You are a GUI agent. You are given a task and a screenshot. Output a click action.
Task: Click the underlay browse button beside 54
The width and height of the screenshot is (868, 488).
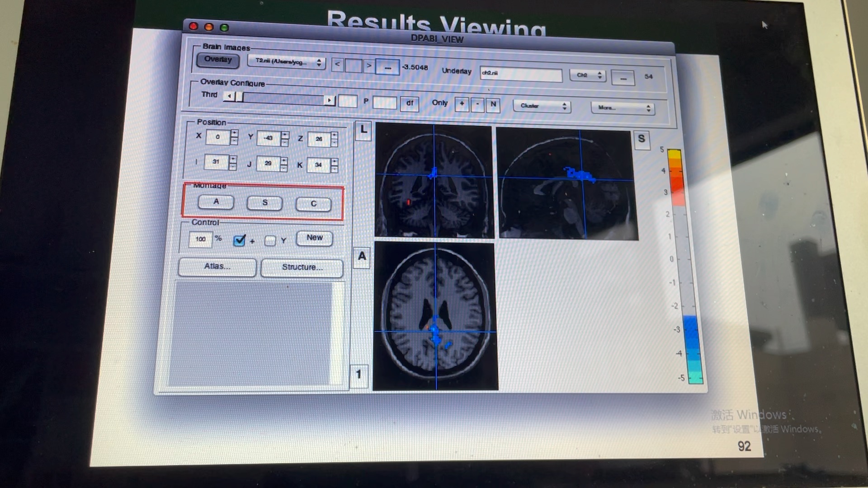pos(623,78)
